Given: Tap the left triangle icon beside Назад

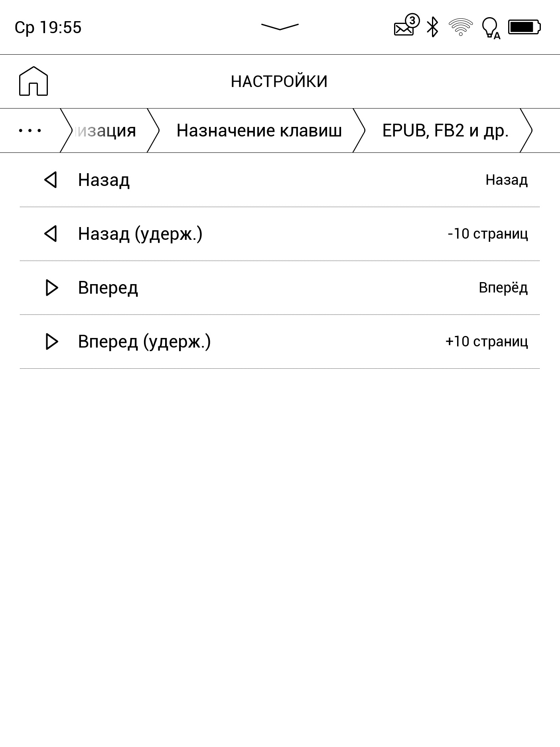Looking at the screenshot, I should pos(51,180).
